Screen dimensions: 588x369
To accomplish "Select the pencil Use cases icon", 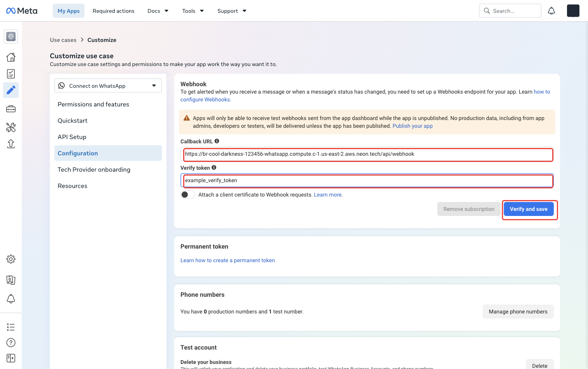I will click(11, 90).
